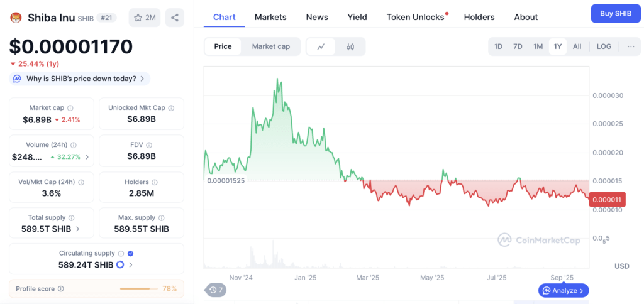The height and width of the screenshot is (304, 644).
Task: Click the Volume (24h) info icon
Action: 74,145
